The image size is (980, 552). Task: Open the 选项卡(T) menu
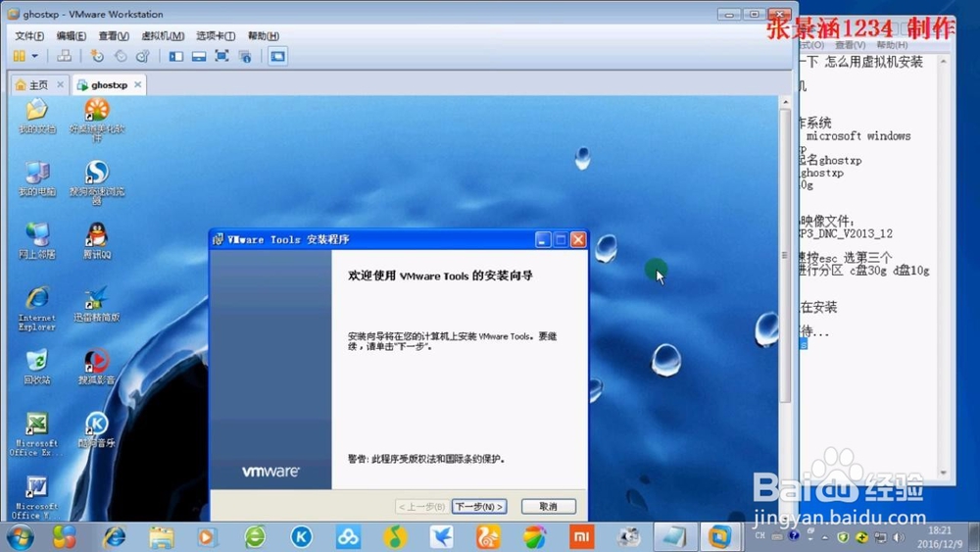[216, 35]
